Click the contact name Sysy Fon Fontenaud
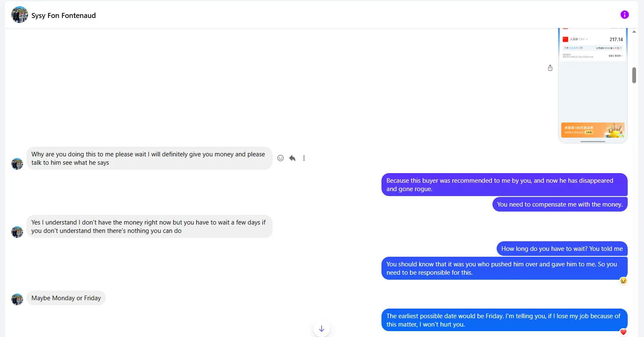 coord(64,15)
